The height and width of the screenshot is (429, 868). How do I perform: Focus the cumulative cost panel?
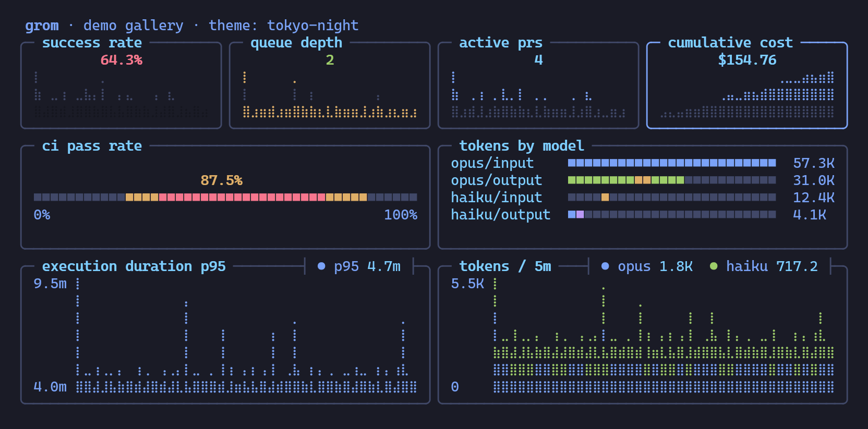(747, 85)
